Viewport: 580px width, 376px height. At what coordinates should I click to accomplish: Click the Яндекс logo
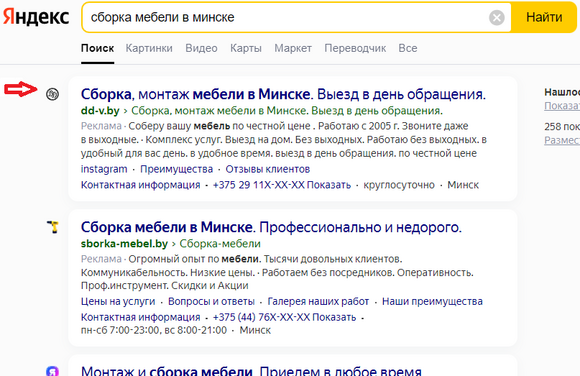[36, 17]
